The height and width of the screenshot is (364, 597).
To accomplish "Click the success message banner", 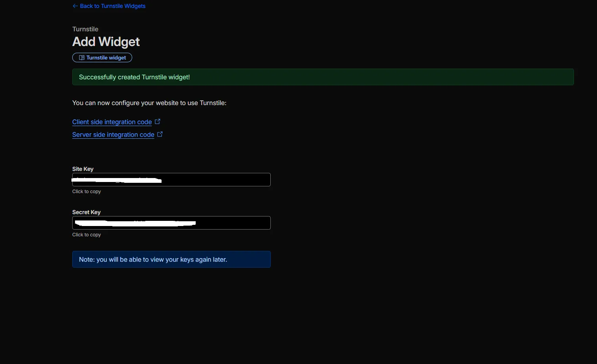I will click(x=322, y=77).
